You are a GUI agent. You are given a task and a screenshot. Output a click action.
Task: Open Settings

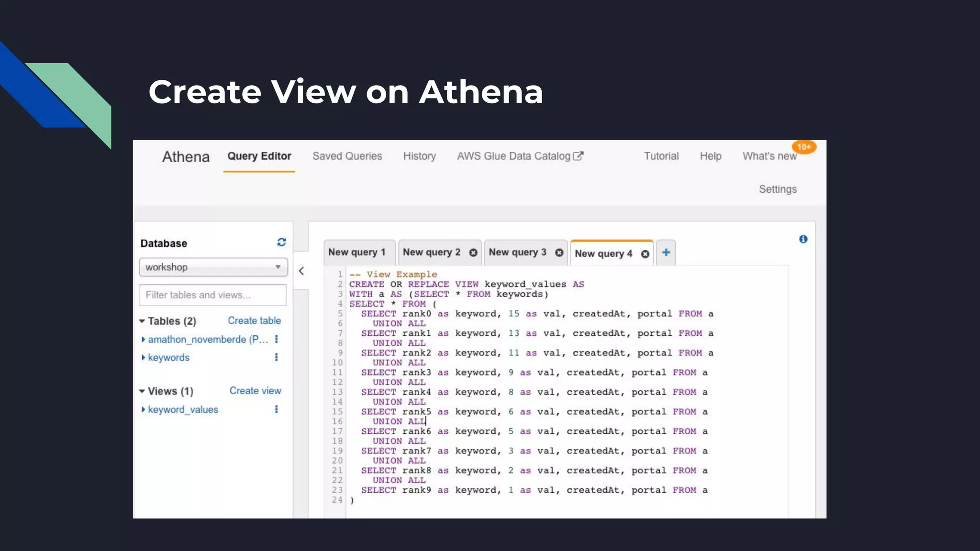point(778,189)
